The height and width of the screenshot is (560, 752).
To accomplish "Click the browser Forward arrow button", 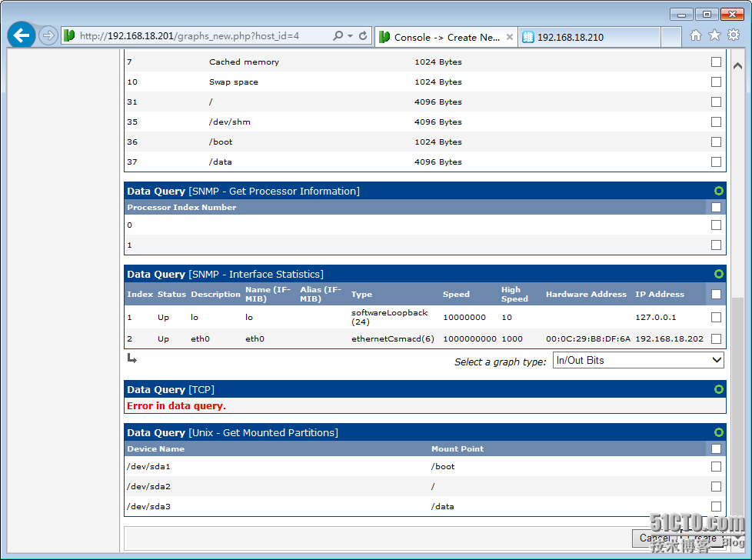I will click(48, 35).
